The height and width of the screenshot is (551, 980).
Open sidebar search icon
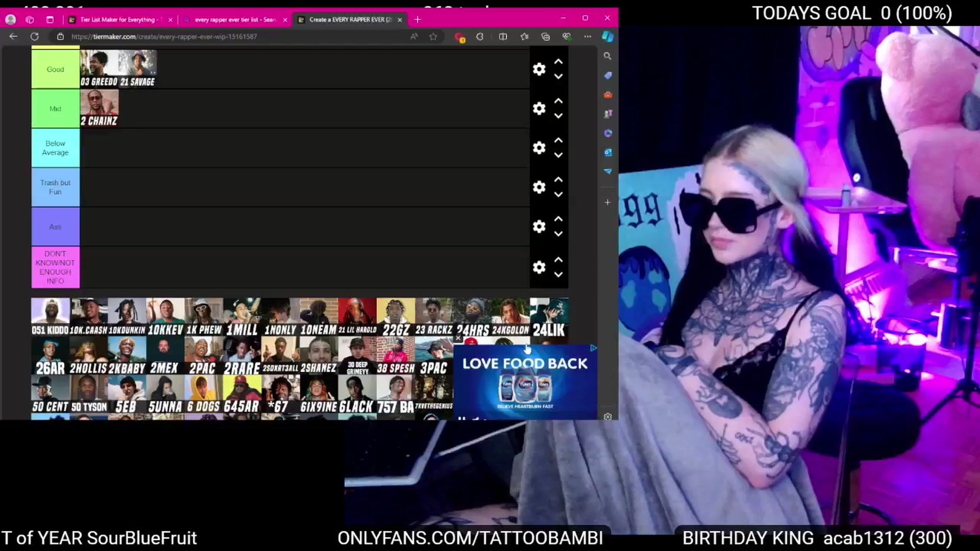point(607,56)
